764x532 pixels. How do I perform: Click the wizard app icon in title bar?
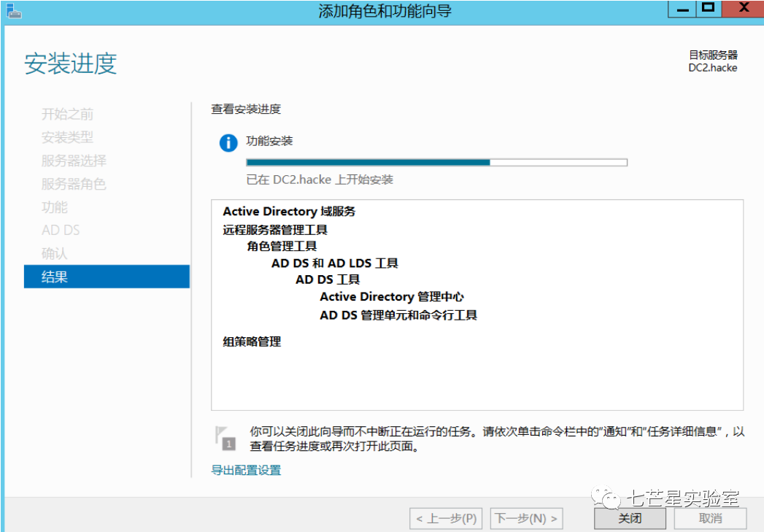(x=14, y=11)
